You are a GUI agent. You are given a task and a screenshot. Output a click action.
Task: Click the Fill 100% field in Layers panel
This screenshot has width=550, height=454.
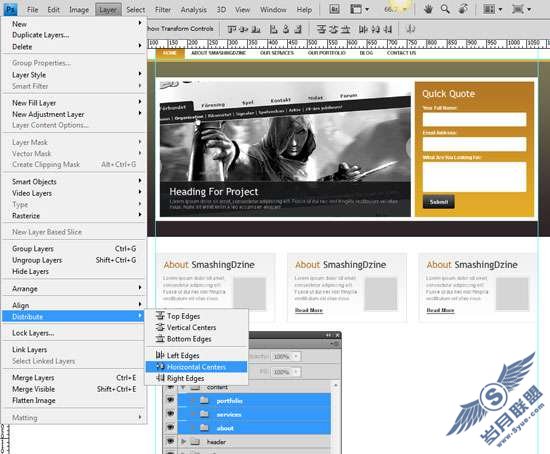click(x=281, y=372)
